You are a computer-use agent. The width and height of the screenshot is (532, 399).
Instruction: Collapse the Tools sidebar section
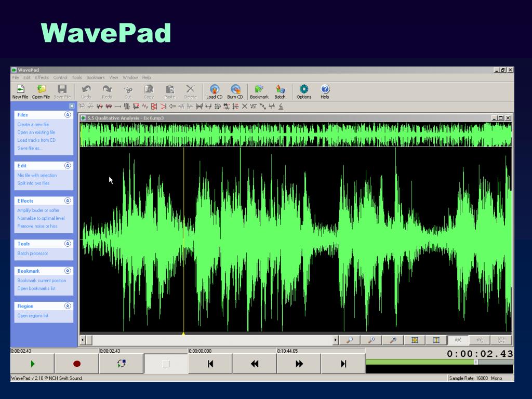(x=68, y=244)
